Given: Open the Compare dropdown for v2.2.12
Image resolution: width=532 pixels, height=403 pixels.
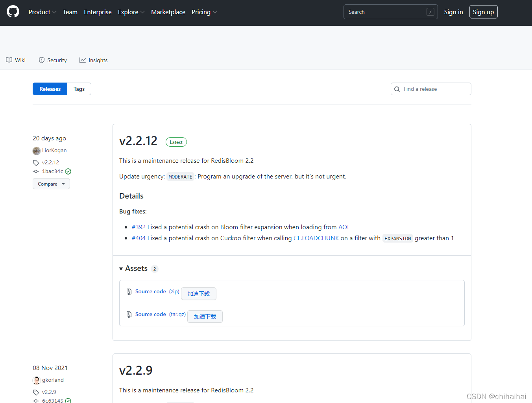Looking at the screenshot, I should [x=51, y=184].
